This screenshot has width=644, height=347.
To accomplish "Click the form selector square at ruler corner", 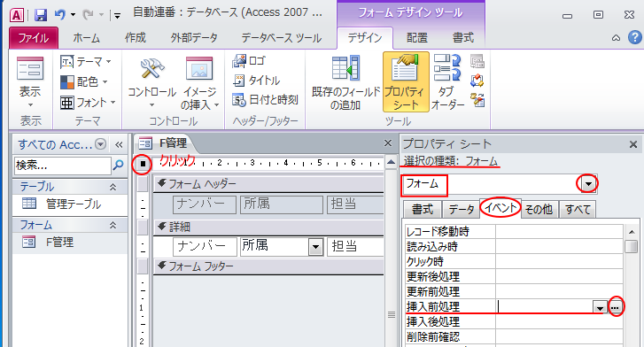I will (x=143, y=165).
